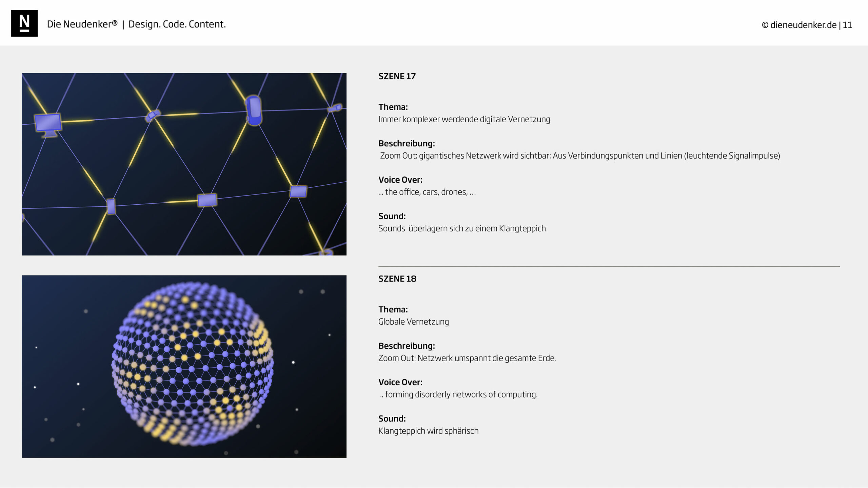Click the black N logo
Viewport: 868px width, 488px height.
tap(24, 23)
